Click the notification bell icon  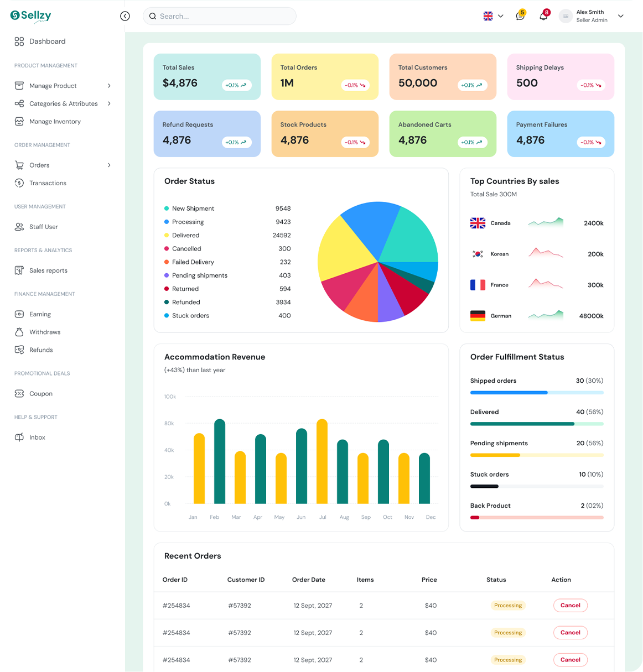point(543,17)
